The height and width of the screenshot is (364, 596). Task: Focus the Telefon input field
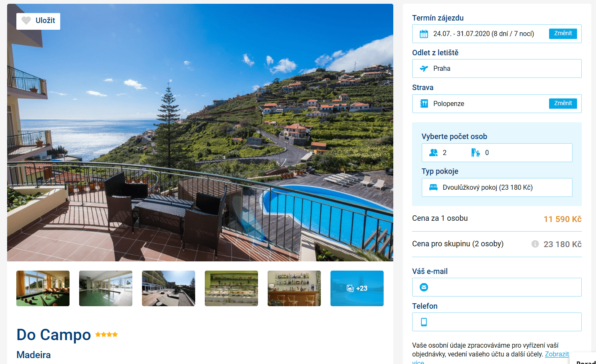[497, 322]
